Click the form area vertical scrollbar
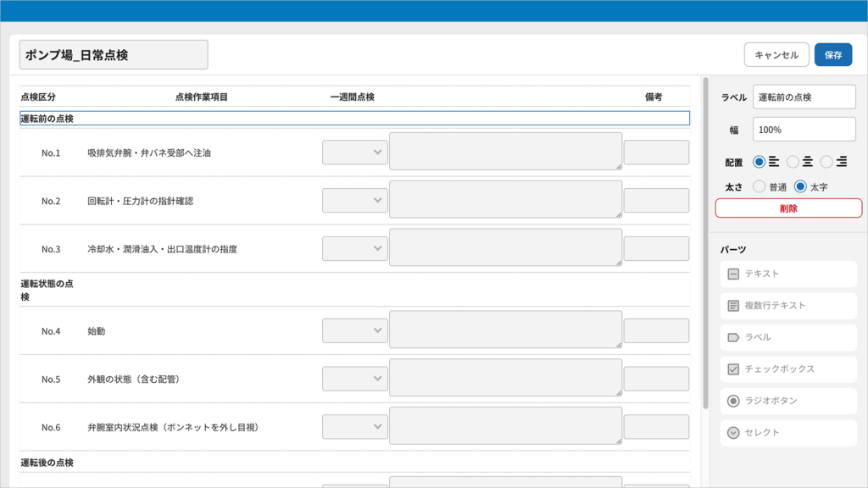Viewport: 868px width, 488px height. tap(705, 243)
